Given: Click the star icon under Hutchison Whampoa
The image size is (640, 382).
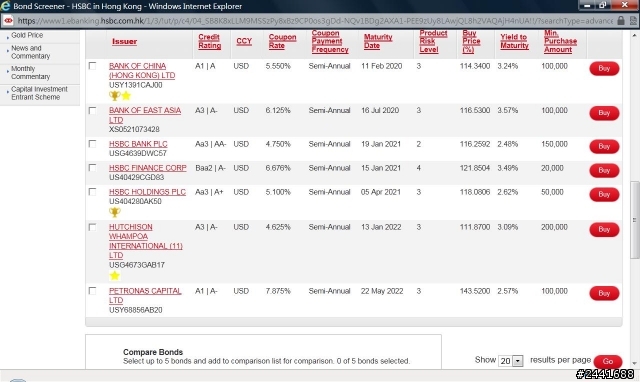Looking at the screenshot, I should [115, 276].
